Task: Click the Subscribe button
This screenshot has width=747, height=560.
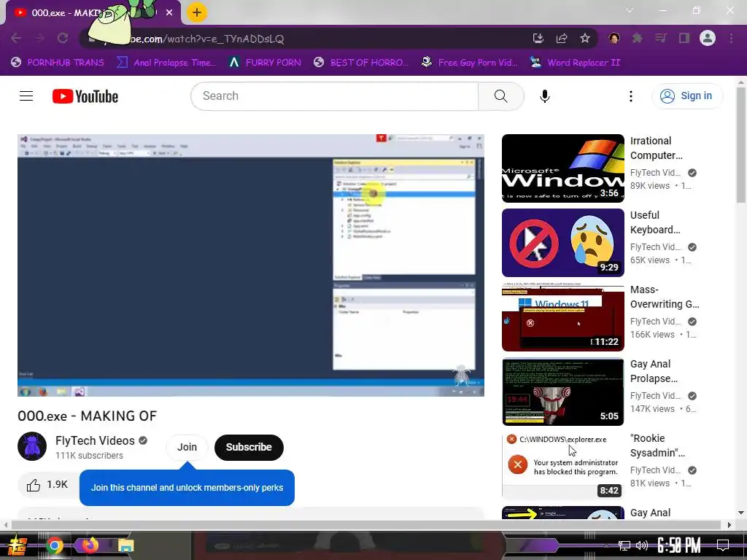Action: [x=249, y=447]
